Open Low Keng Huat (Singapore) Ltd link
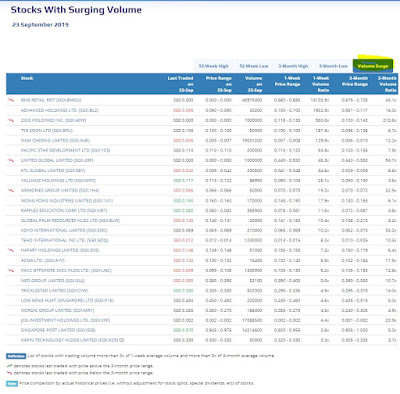 point(67,300)
